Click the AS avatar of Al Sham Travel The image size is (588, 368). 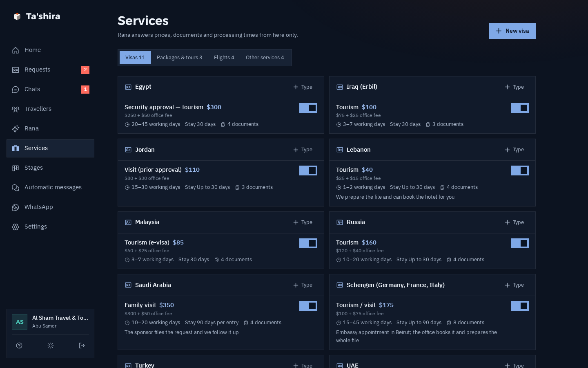[x=20, y=322]
